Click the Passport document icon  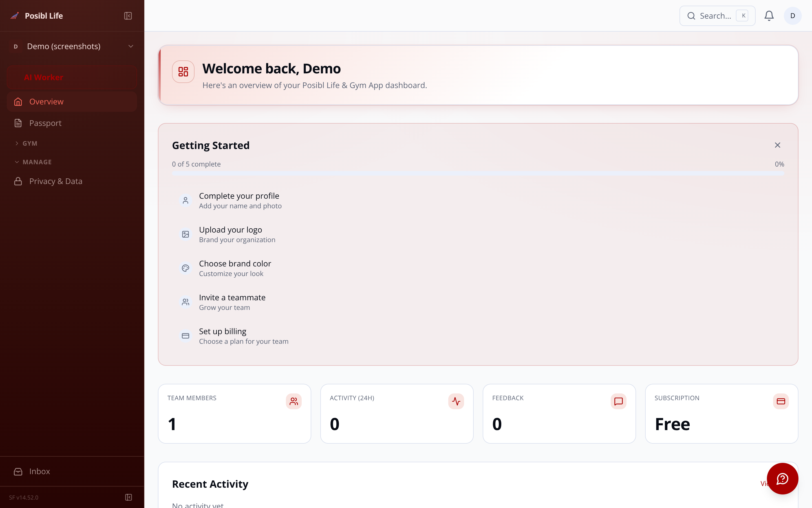tap(18, 123)
